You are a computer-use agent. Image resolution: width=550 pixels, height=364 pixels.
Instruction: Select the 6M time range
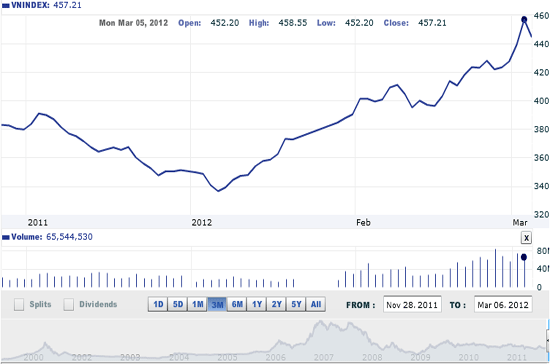tap(237, 304)
